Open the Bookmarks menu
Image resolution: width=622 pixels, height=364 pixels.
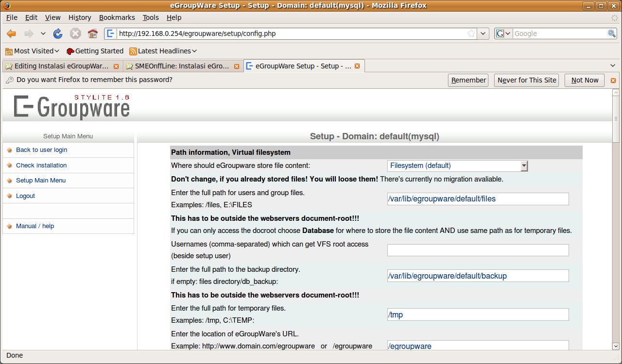(x=117, y=17)
